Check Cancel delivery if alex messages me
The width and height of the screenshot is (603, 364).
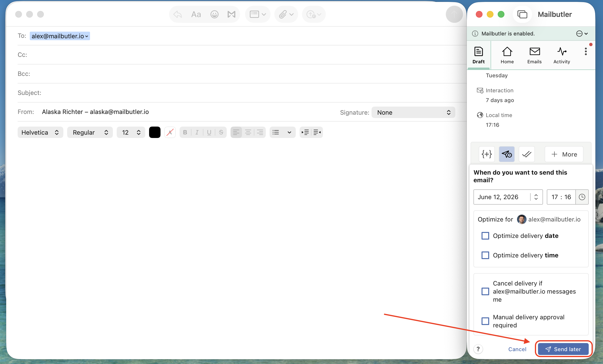coord(485,291)
